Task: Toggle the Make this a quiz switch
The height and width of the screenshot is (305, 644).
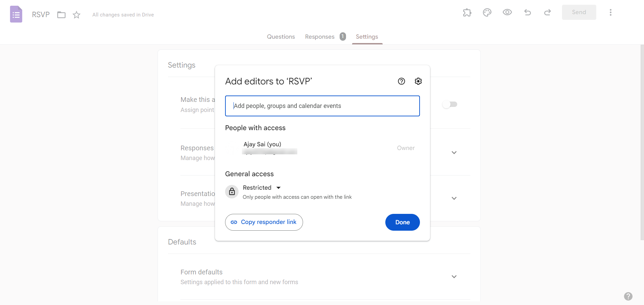Action: tap(450, 104)
